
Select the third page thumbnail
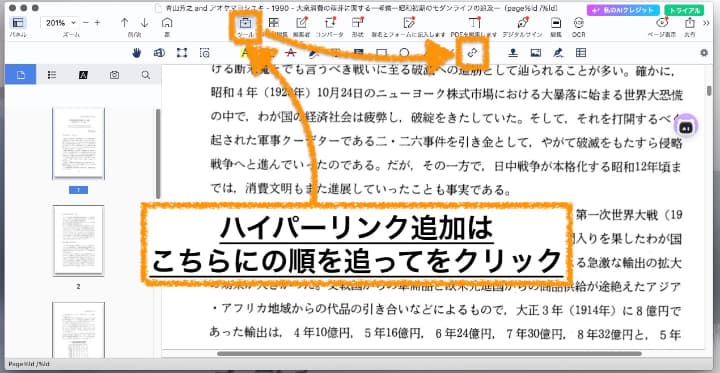pyautogui.click(x=79, y=330)
